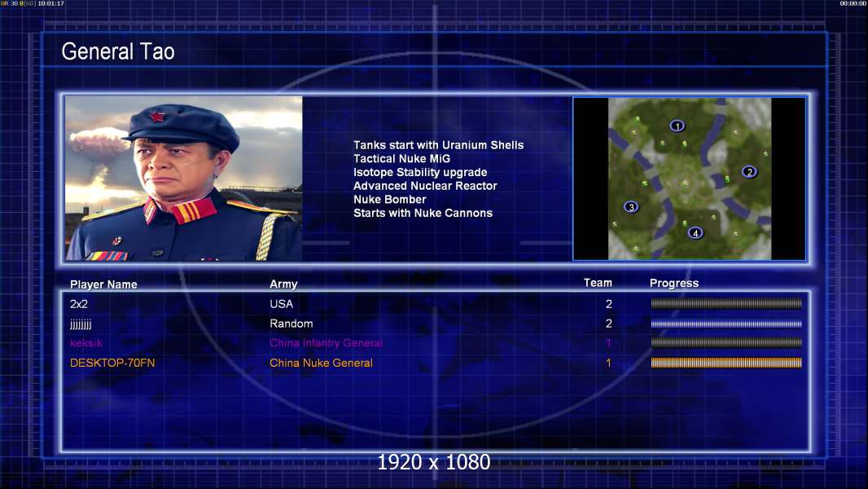The height and width of the screenshot is (489, 868).
Task: Select start position marker 3 on minimap
Action: (x=631, y=207)
